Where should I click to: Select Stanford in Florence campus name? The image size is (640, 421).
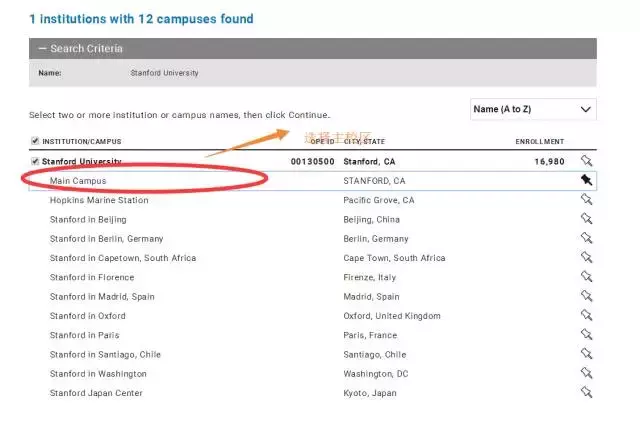(92, 277)
